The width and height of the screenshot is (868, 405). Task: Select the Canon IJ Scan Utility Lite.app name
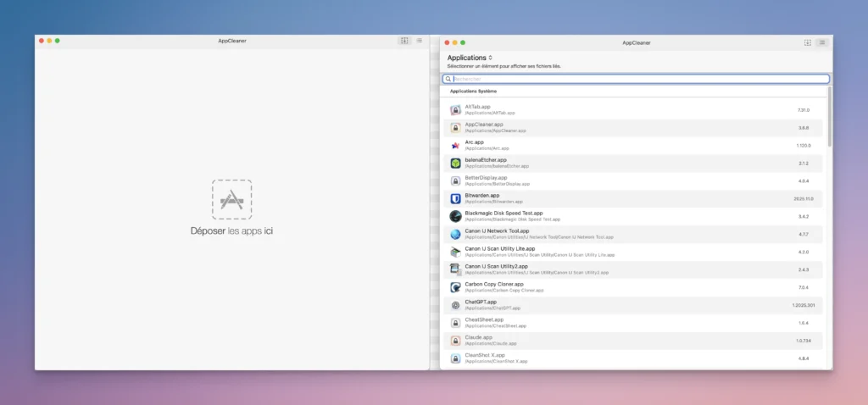coord(500,248)
